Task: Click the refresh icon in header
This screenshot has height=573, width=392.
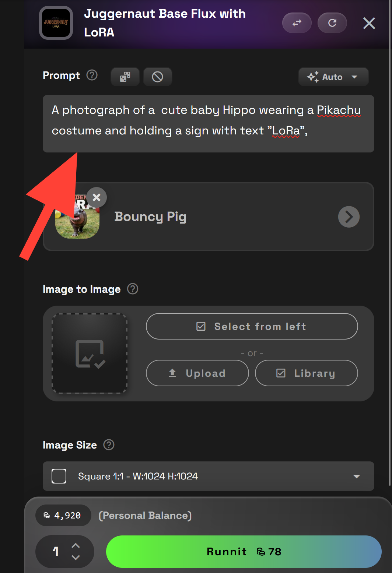Action: tap(332, 23)
